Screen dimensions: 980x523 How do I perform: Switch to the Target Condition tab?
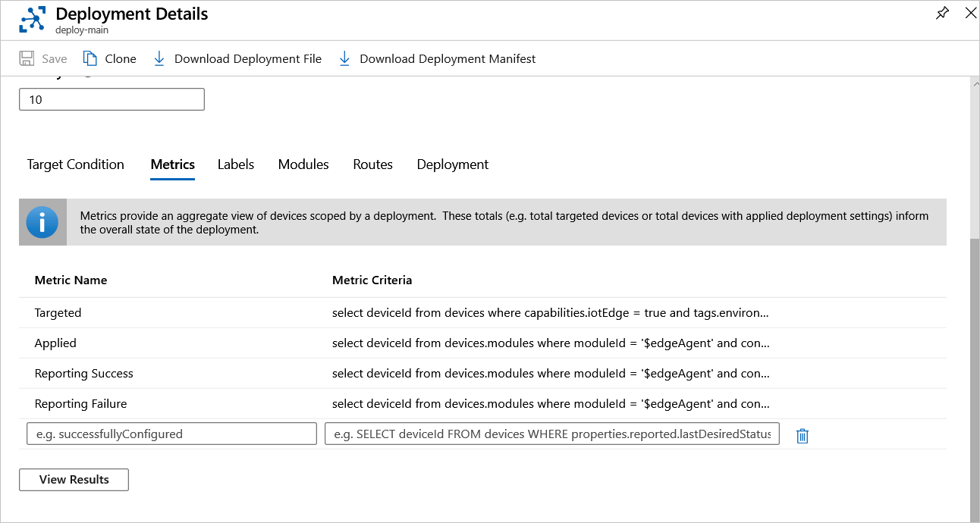point(75,164)
